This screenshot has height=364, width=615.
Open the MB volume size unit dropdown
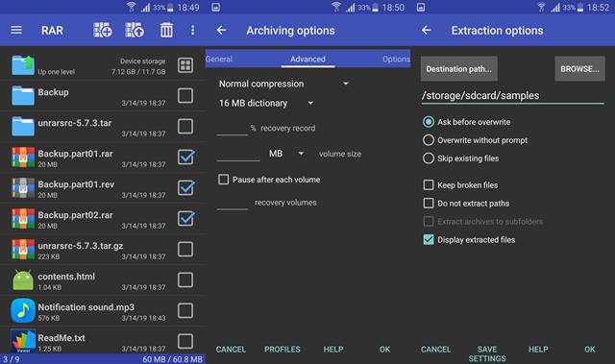click(x=286, y=154)
